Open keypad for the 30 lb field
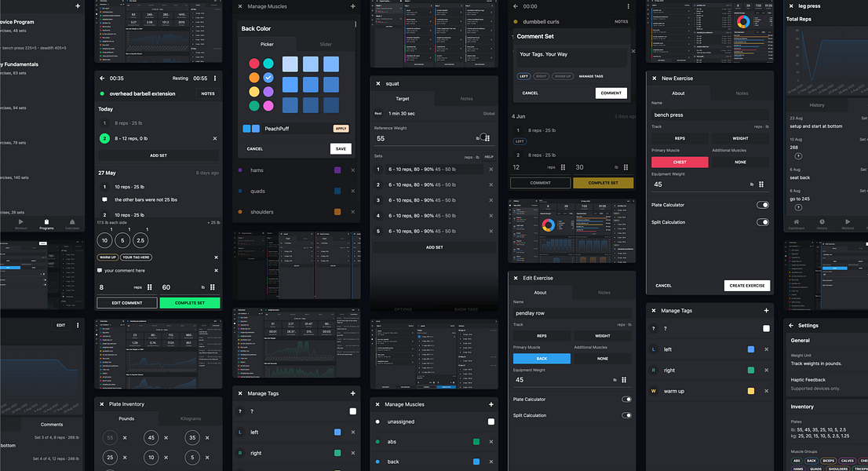The height and width of the screenshot is (471, 868). [625, 167]
